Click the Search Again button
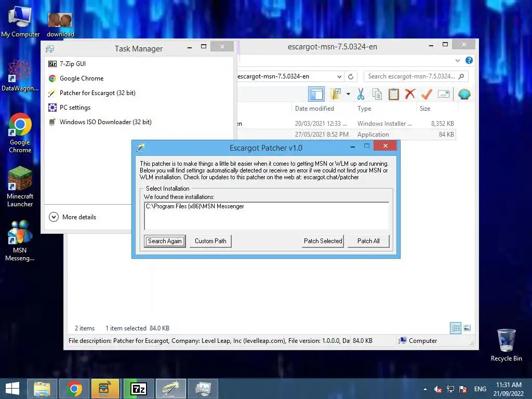Screen dimensions: 532x399 click(165, 241)
